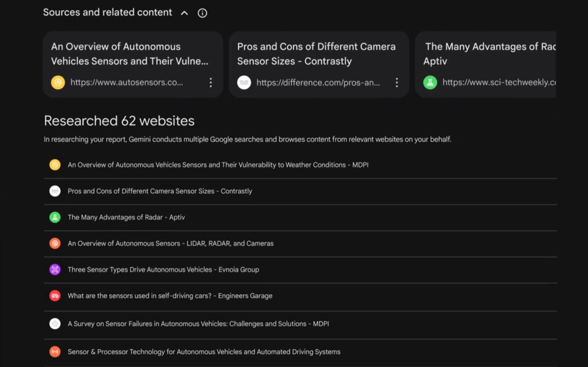Click the 'Sources and related content' heading text
Image resolution: width=588 pixels, height=367 pixels.
point(107,12)
